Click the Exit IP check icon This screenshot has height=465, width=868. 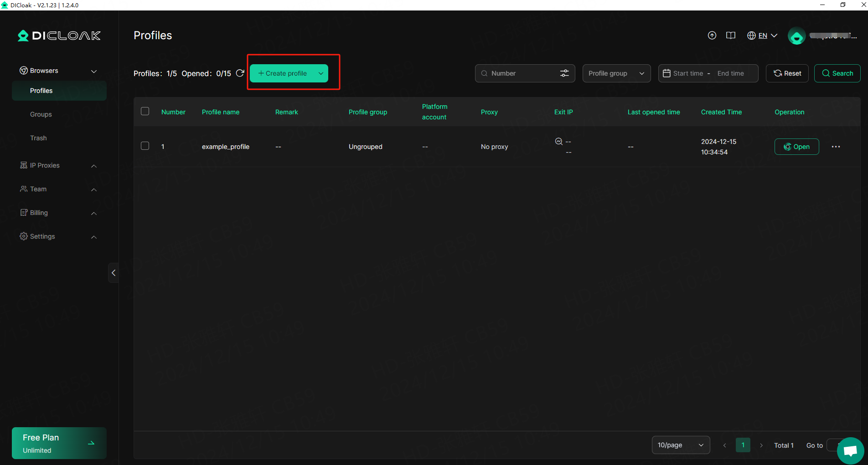[x=558, y=142]
